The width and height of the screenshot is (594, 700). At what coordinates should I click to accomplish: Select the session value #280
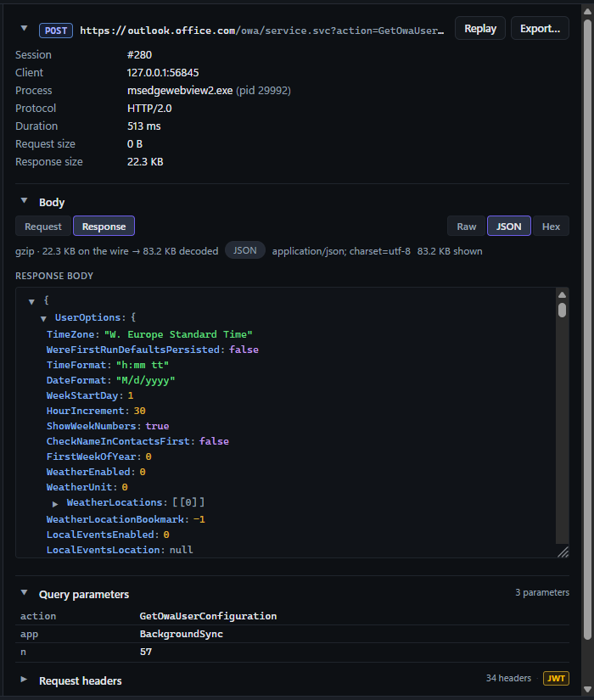[x=139, y=55]
